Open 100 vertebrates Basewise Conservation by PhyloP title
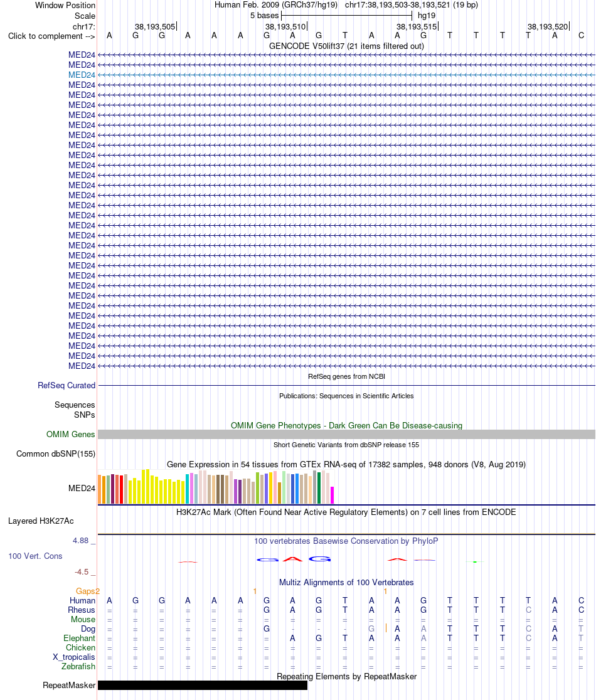 (x=346, y=541)
